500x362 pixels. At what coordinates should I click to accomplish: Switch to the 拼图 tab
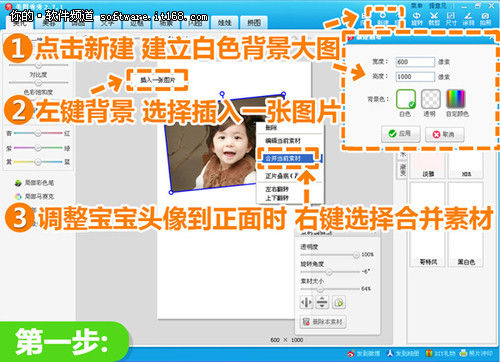[254, 23]
